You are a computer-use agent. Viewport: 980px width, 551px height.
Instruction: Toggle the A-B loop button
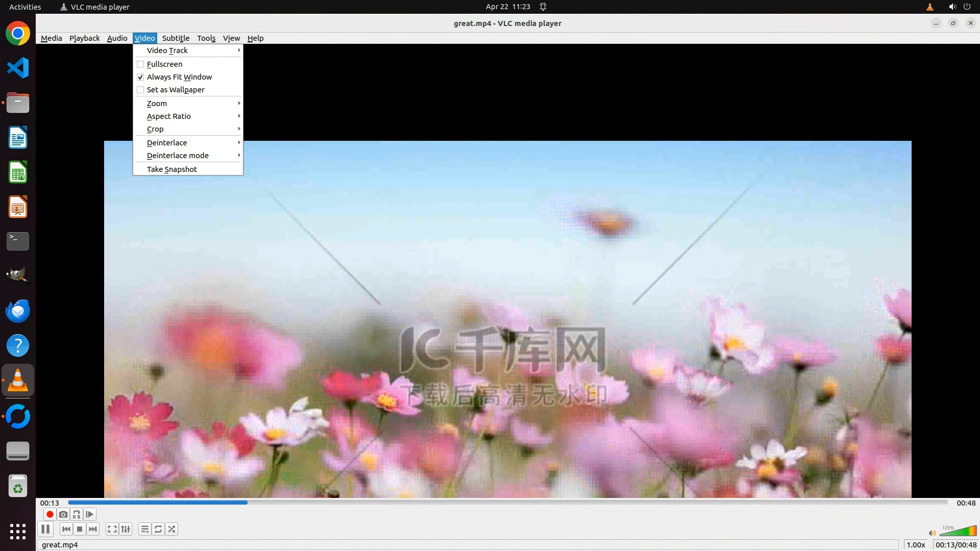pos(77,514)
